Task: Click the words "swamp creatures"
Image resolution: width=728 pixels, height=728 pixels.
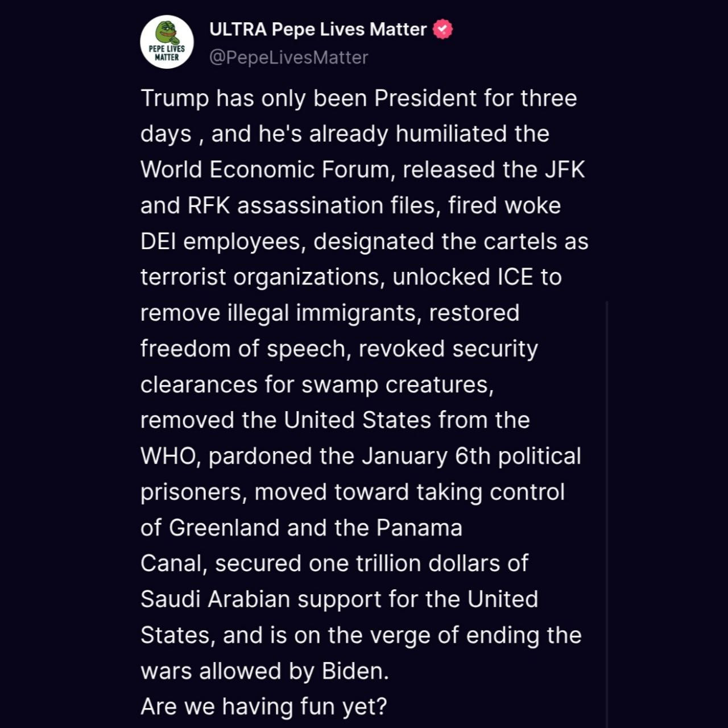Action: [x=397, y=384]
